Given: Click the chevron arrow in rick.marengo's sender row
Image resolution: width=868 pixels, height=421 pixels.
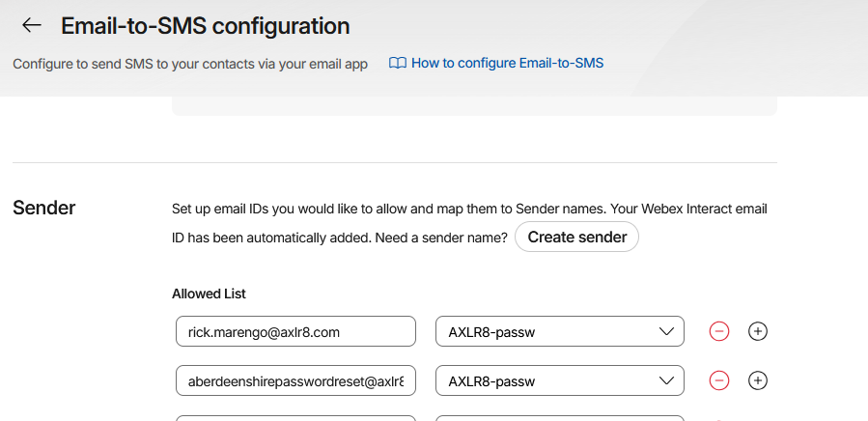Looking at the screenshot, I should coord(666,331).
